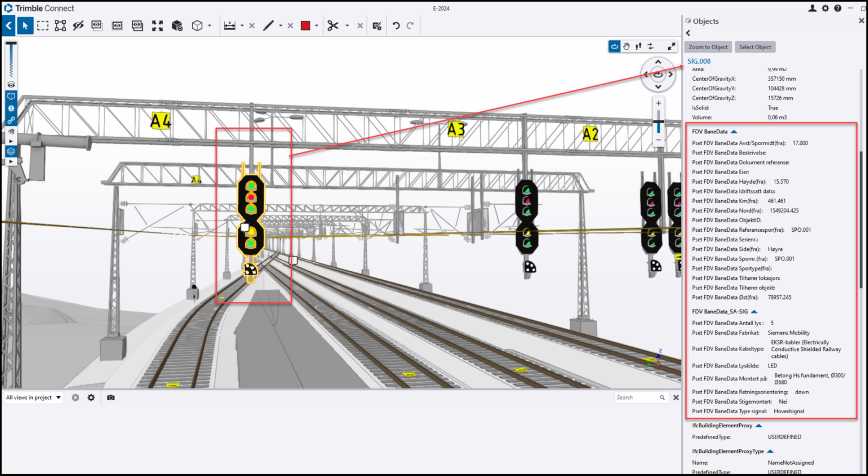Click the Zoom to fit toolbar icon
868x476 pixels.
[157, 25]
